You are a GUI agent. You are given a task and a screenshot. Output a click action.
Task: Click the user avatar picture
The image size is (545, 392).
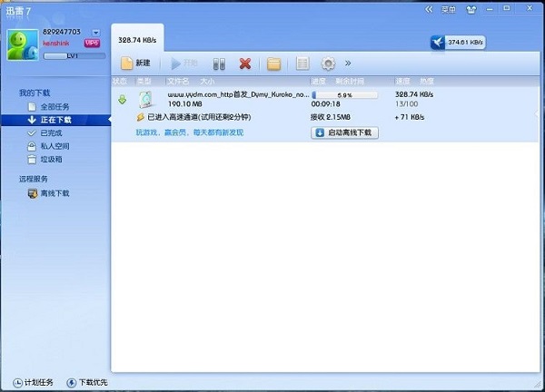(24, 44)
